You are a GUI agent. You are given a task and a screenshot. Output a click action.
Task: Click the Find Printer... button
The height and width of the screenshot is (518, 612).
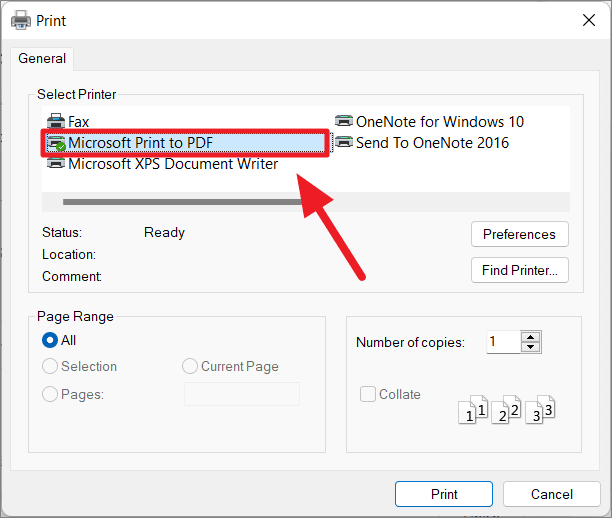[x=519, y=270]
